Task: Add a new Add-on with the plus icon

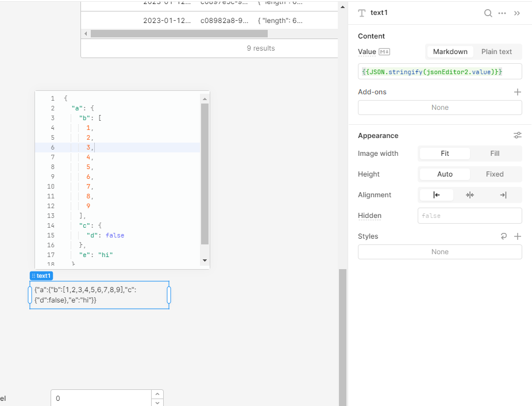Action: click(x=518, y=92)
